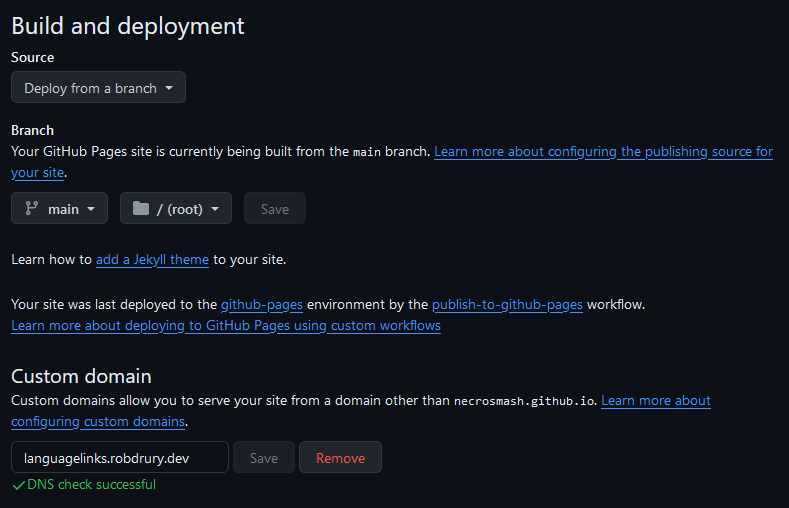
Task: Remove the custom domain with the red button
Action: [340, 458]
